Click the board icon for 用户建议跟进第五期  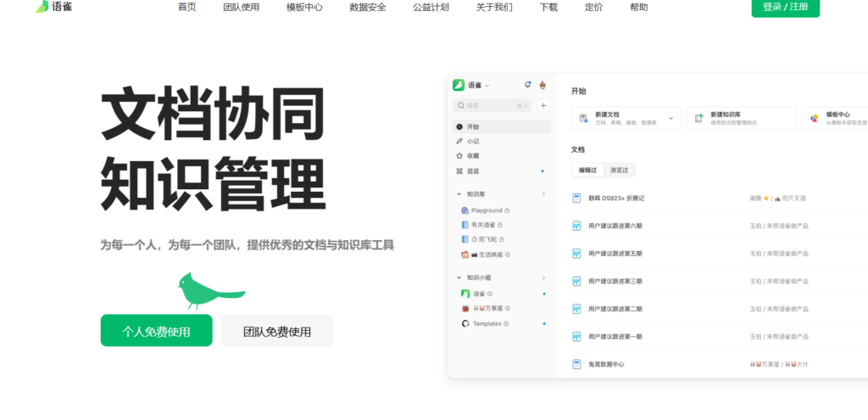click(x=576, y=253)
